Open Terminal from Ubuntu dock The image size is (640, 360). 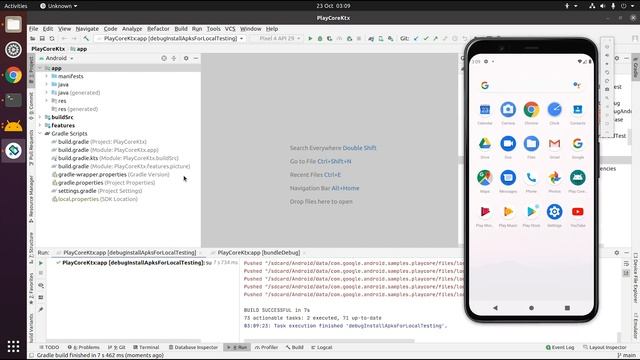pyautogui.click(x=13, y=100)
